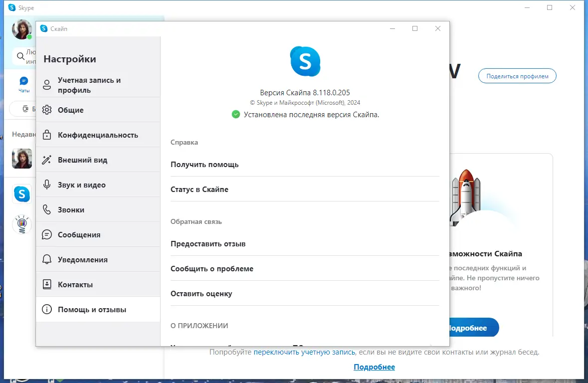This screenshot has height=383, width=588.
Task: Open Audio and video microphone icon
Action: 47,185
